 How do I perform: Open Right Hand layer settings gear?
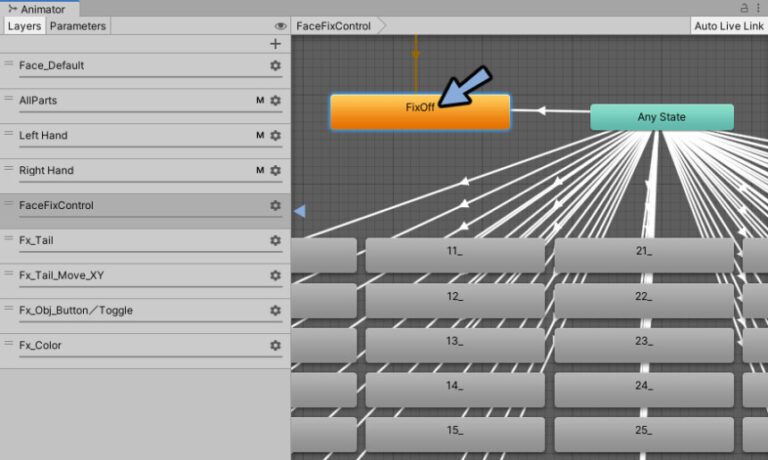coord(275,171)
